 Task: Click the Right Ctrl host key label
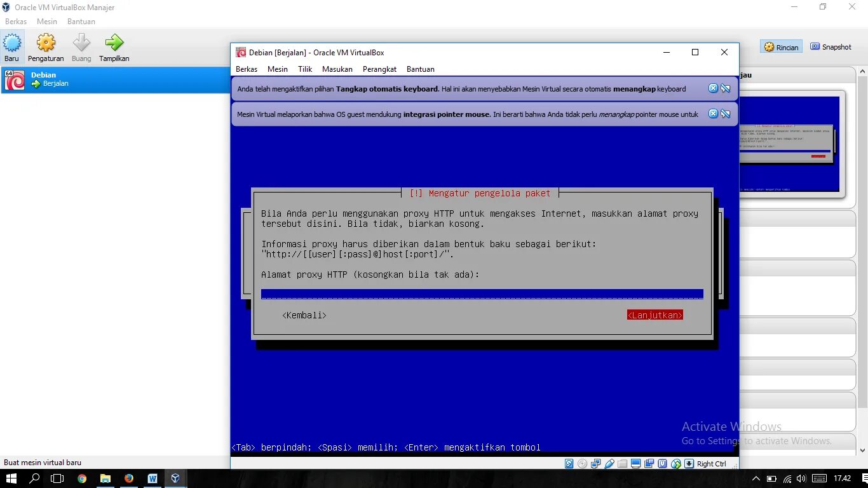[712, 464]
